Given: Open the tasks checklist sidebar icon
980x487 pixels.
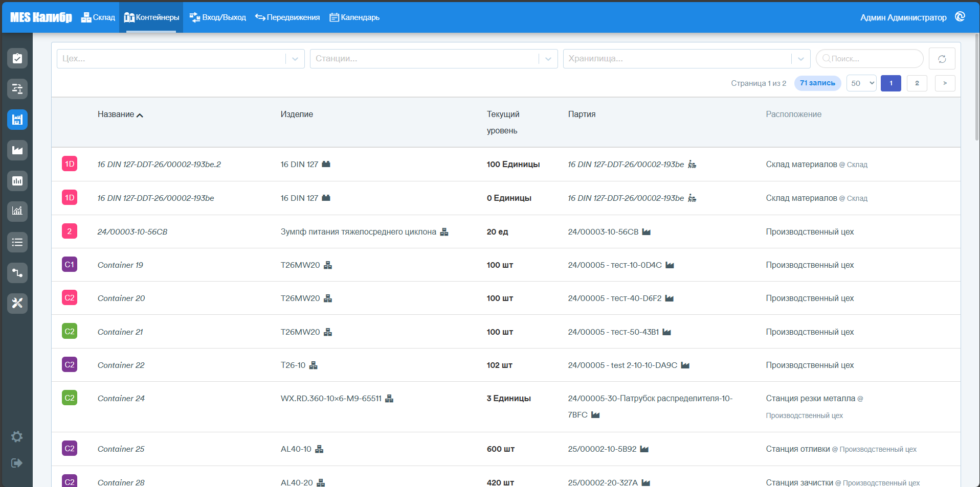Looking at the screenshot, I should (x=17, y=58).
